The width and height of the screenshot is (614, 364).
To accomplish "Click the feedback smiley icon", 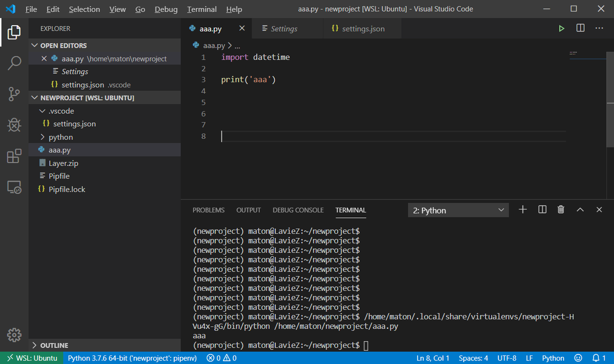I will click(579, 358).
